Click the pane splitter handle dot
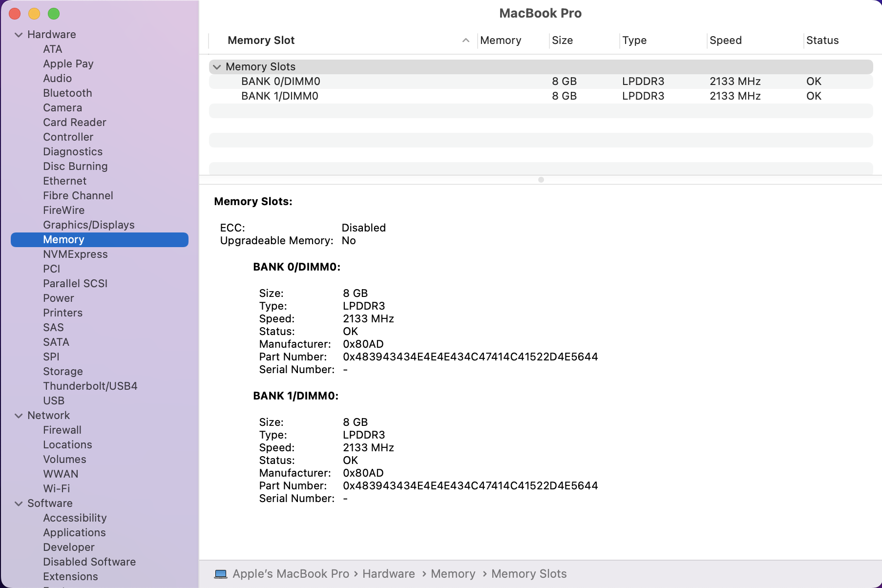Viewport: 882px width, 588px height. pyautogui.click(x=541, y=180)
